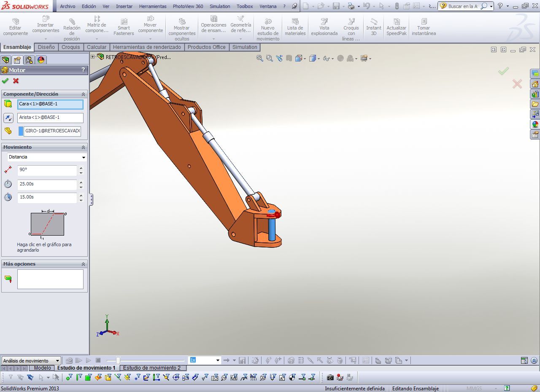Toggle Instant 3D
The height and width of the screenshot is (392, 540).
point(373,27)
